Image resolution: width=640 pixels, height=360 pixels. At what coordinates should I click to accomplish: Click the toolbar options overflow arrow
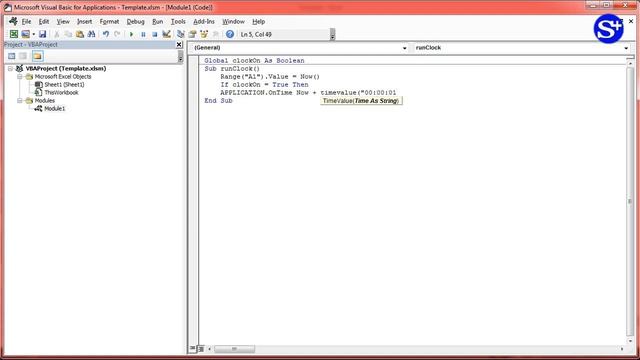(x=333, y=34)
